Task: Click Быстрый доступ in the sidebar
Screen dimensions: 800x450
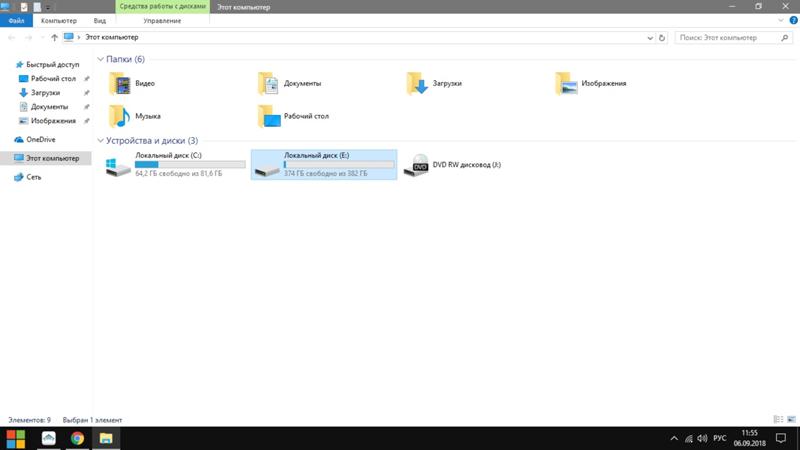Action: tap(47, 64)
